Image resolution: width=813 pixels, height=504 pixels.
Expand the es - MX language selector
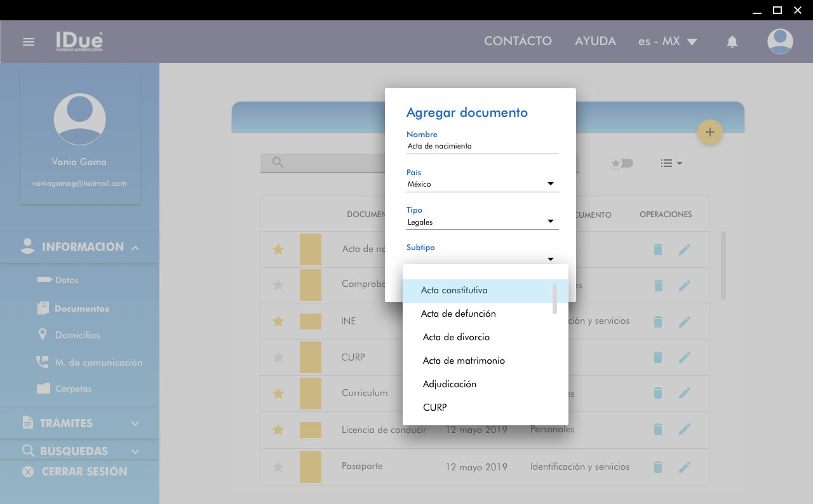pos(668,41)
